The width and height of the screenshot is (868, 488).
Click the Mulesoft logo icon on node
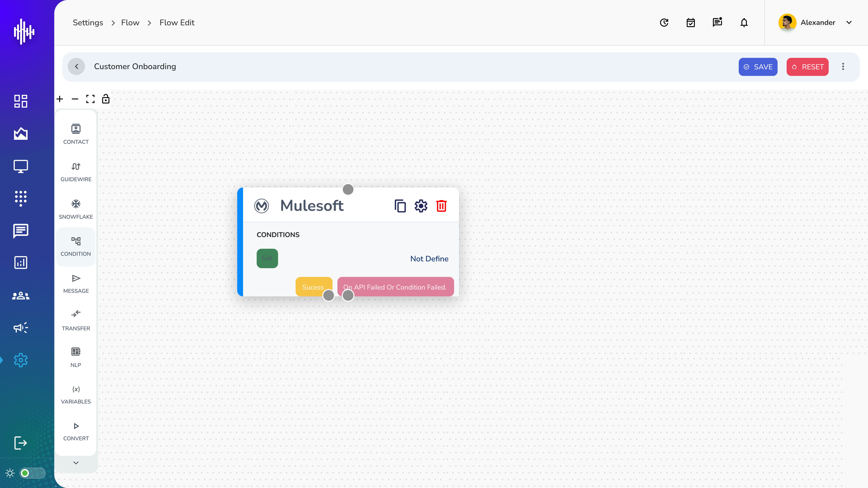pos(261,206)
